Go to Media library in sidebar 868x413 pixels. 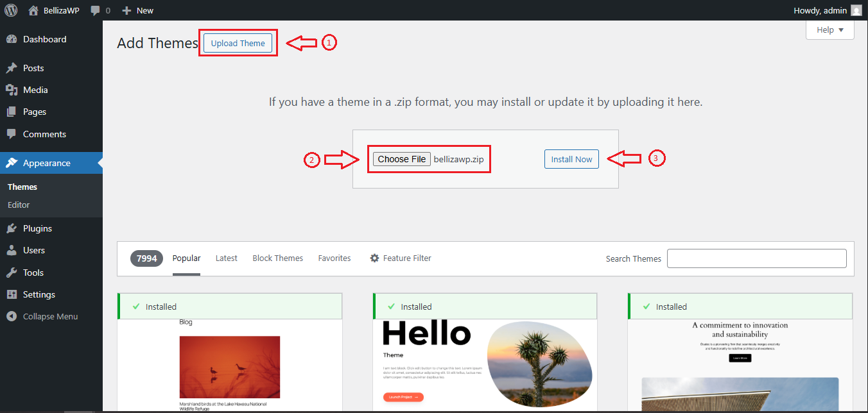click(35, 90)
